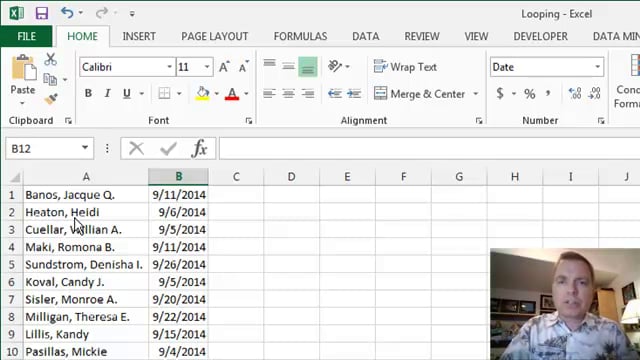This screenshot has width=640, height=360.
Task: Expand the Paste options arrow
Action: [22, 103]
